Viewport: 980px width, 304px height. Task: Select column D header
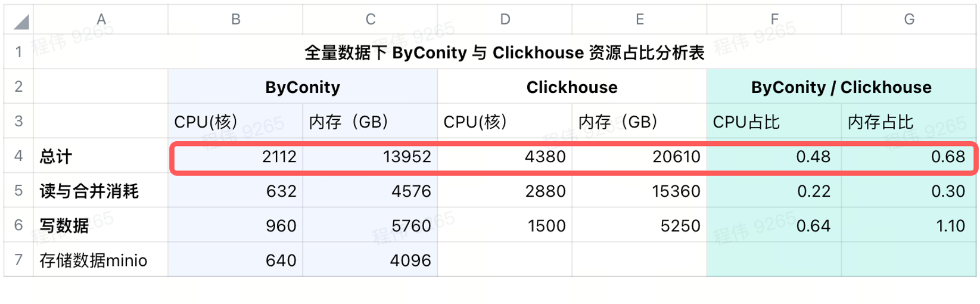505,20
